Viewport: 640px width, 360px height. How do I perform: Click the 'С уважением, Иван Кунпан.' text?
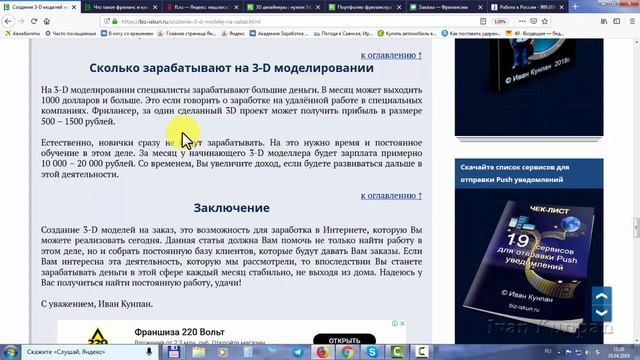(97, 304)
